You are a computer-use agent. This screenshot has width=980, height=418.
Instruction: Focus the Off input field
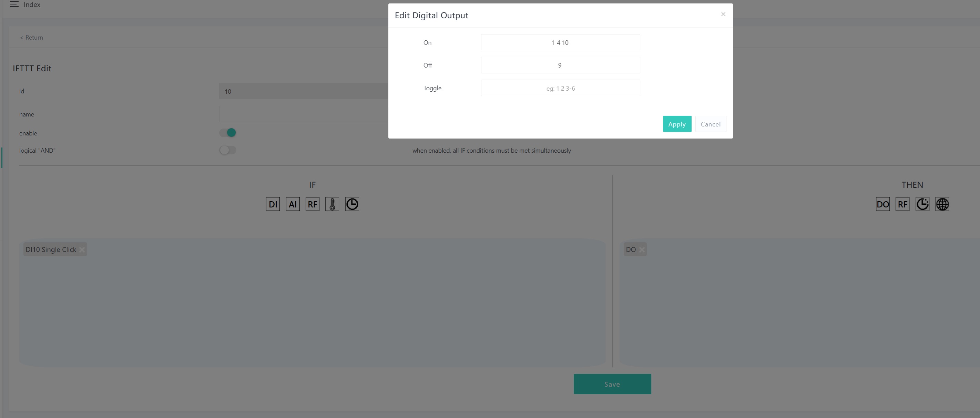point(560,65)
